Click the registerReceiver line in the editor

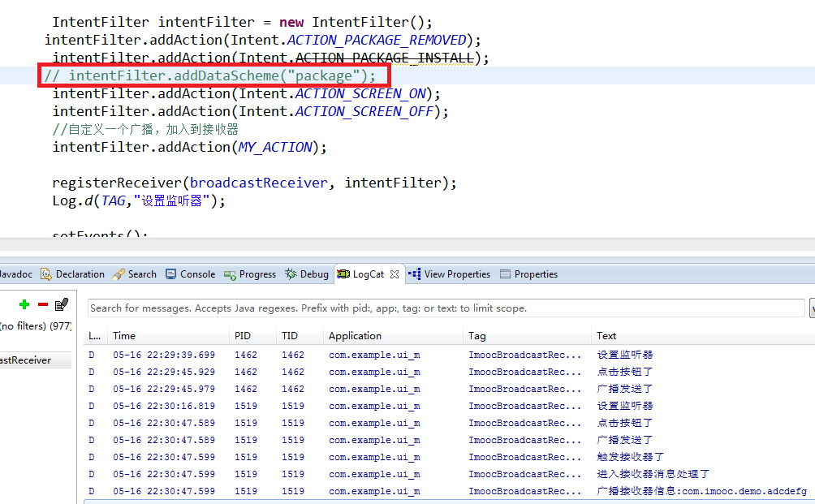click(x=254, y=183)
